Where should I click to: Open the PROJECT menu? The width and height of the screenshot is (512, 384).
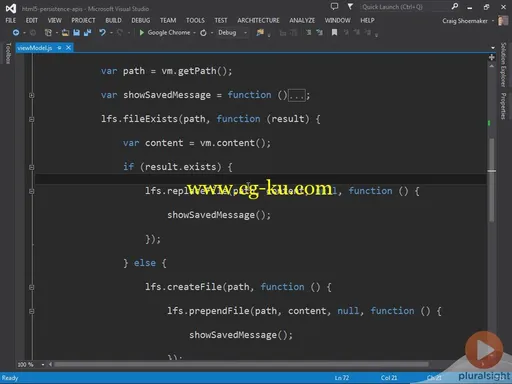coord(83,20)
